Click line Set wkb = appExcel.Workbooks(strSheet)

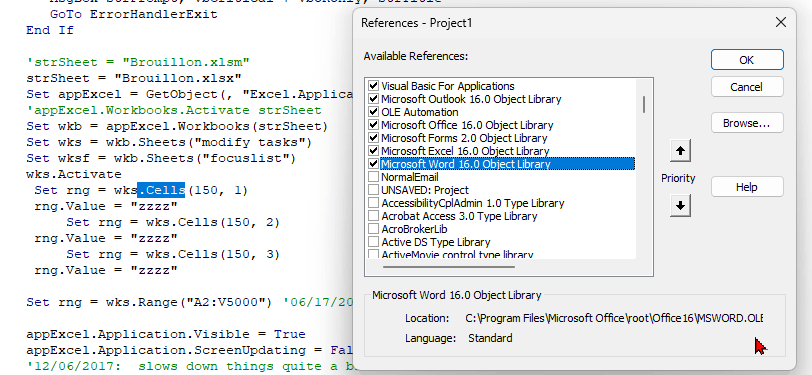178,126
